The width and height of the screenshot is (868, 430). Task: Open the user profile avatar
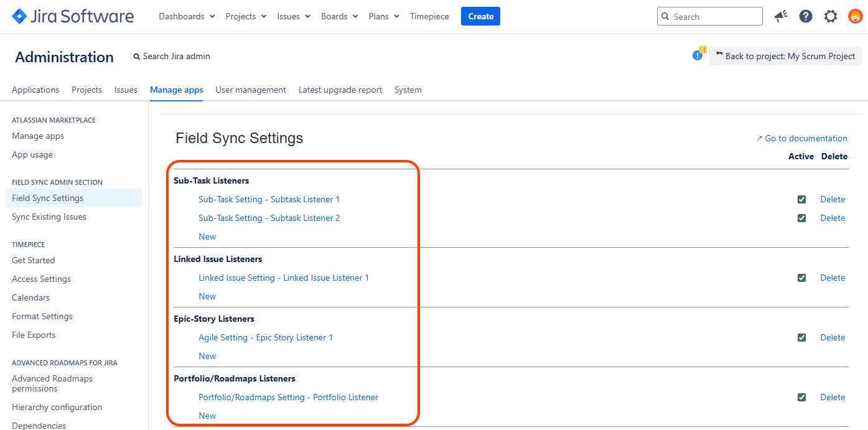coord(856,16)
